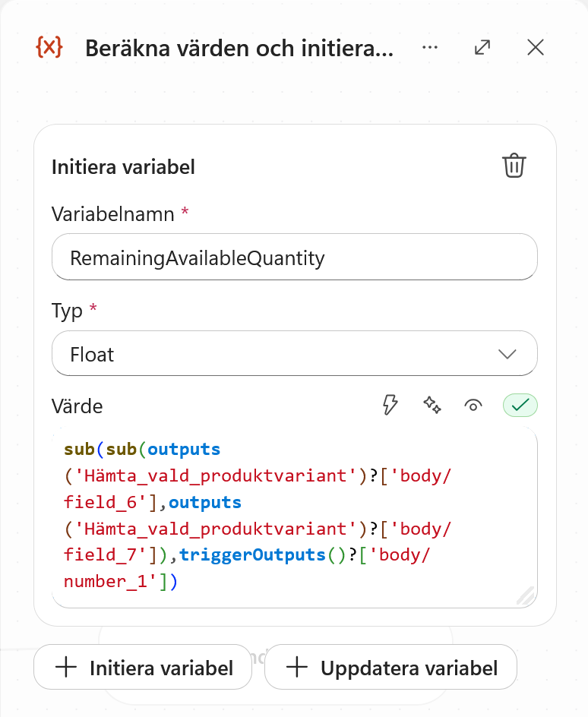Click the panel title Beräkna värden och initiera
This screenshot has width=588, height=717.
click(239, 48)
